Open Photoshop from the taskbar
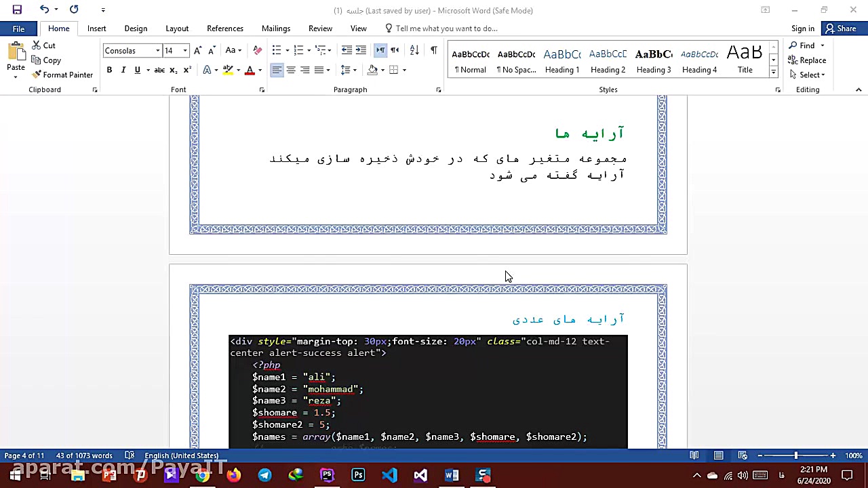 click(x=358, y=475)
